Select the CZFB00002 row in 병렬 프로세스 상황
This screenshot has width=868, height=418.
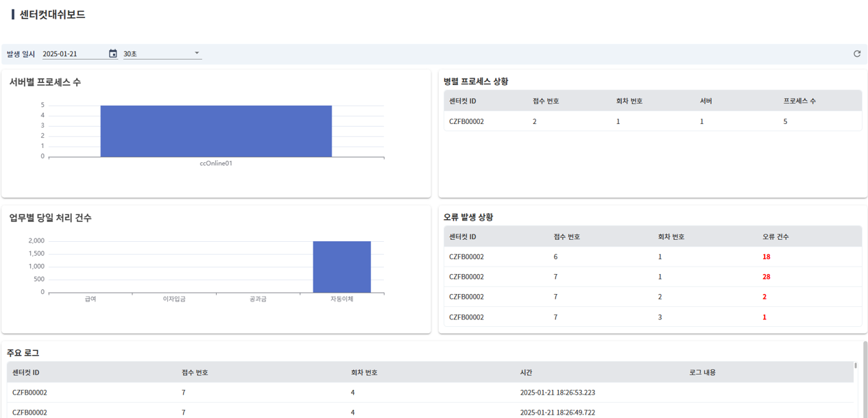[466, 121]
